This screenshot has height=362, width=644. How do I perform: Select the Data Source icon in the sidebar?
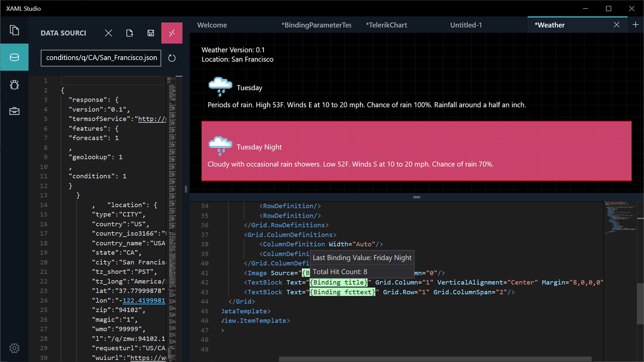14,57
